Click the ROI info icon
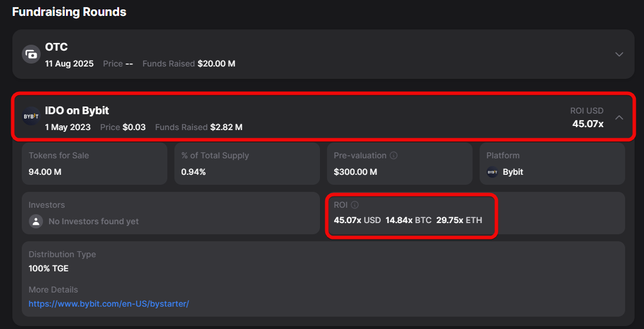The image size is (644, 329). click(x=355, y=205)
